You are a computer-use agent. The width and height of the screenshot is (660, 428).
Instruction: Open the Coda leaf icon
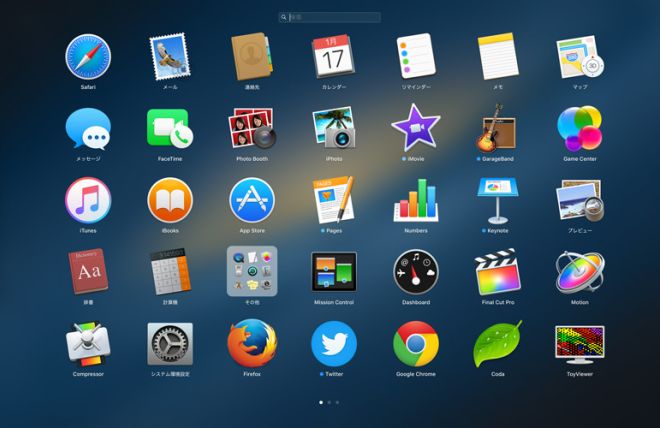[x=497, y=344]
